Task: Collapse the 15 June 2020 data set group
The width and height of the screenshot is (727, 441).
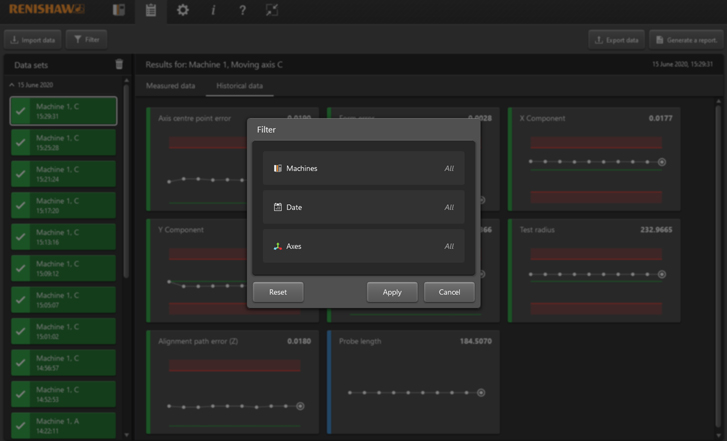Action: coord(12,86)
